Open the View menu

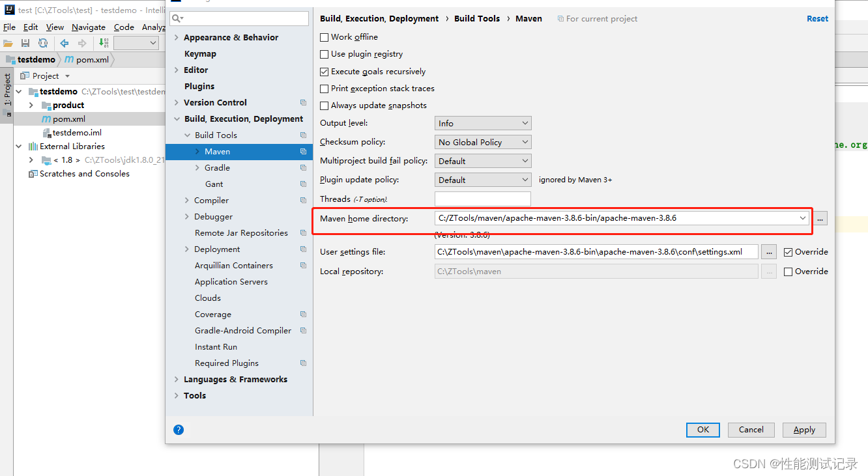[x=55, y=27]
